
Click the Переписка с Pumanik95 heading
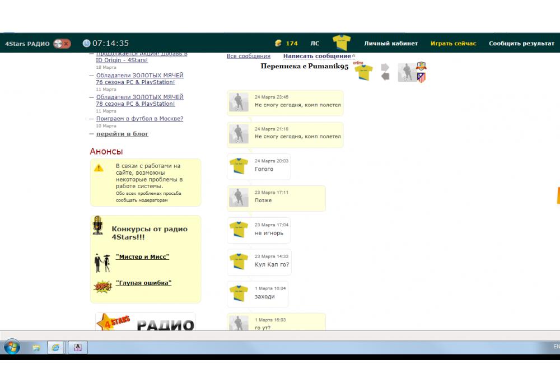(x=304, y=67)
